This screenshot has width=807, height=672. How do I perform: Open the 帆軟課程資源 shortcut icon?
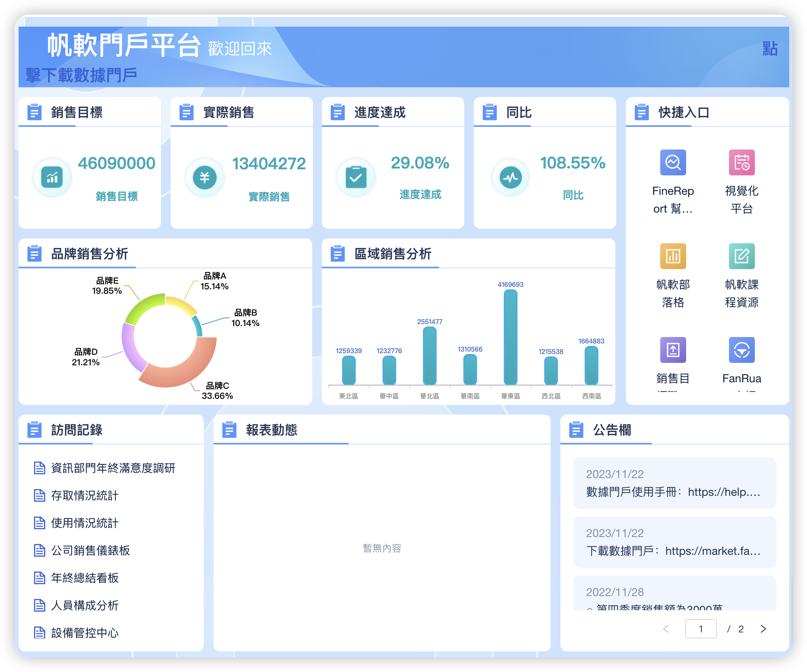pyautogui.click(x=742, y=256)
